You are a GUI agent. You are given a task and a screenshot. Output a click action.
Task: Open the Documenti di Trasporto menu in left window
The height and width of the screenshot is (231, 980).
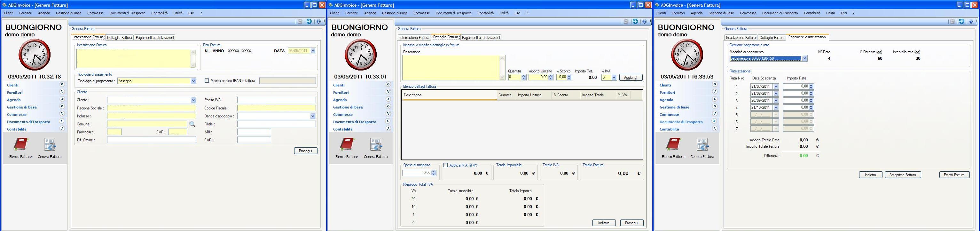(x=127, y=13)
